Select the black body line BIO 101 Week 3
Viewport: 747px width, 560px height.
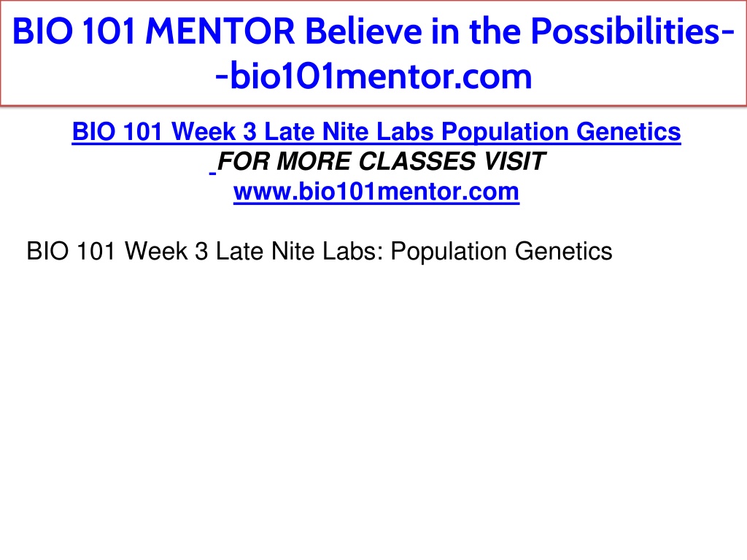pyautogui.click(x=320, y=252)
